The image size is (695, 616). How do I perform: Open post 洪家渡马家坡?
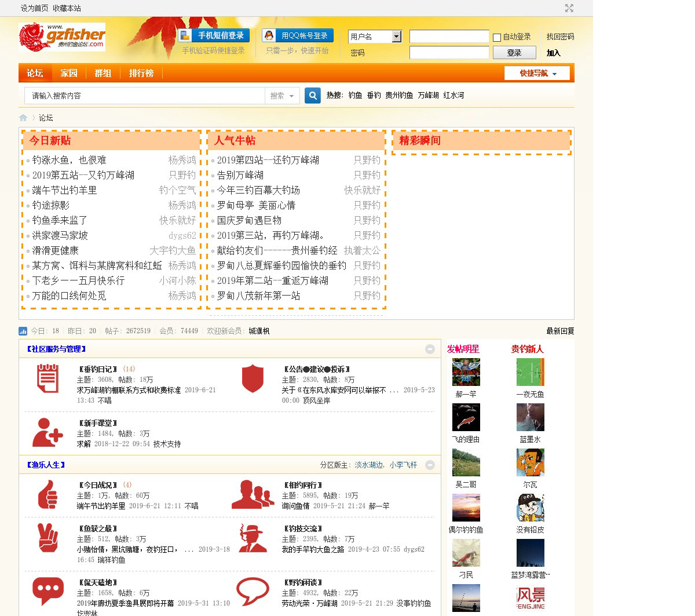[x=60, y=235]
